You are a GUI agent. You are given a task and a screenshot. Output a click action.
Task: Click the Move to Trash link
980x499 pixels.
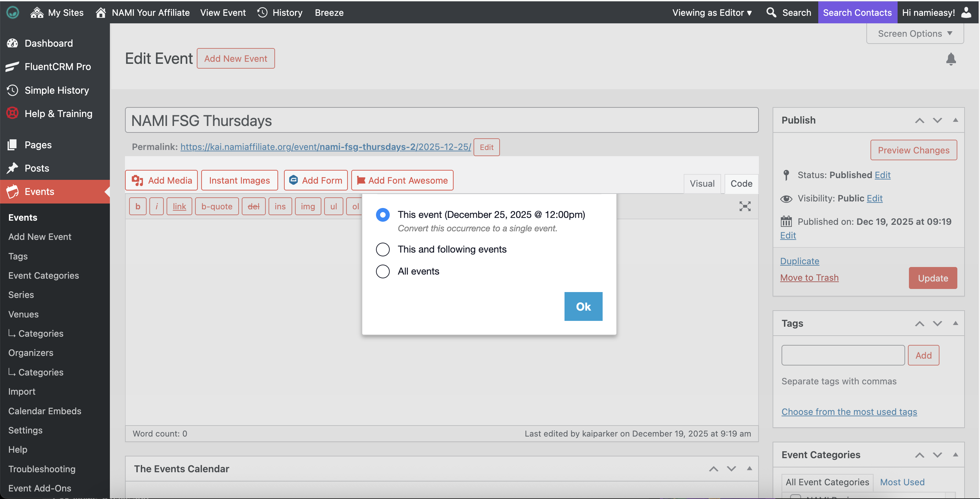click(x=809, y=278)
